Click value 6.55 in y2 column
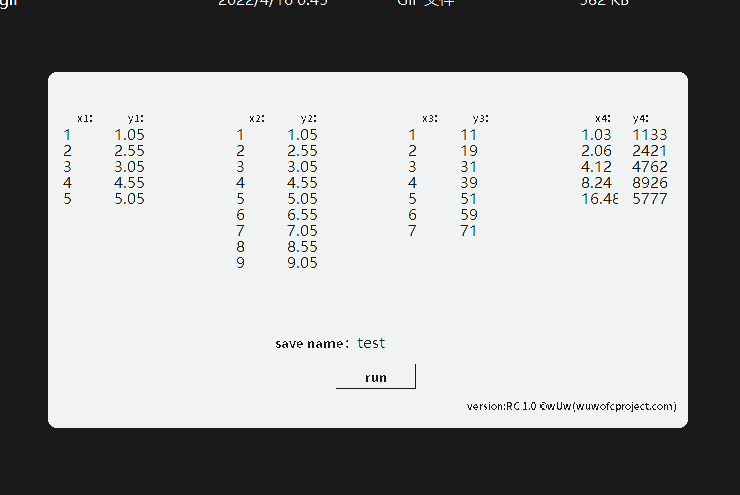This screenshot has height=495, width=740. coord(302,215)
